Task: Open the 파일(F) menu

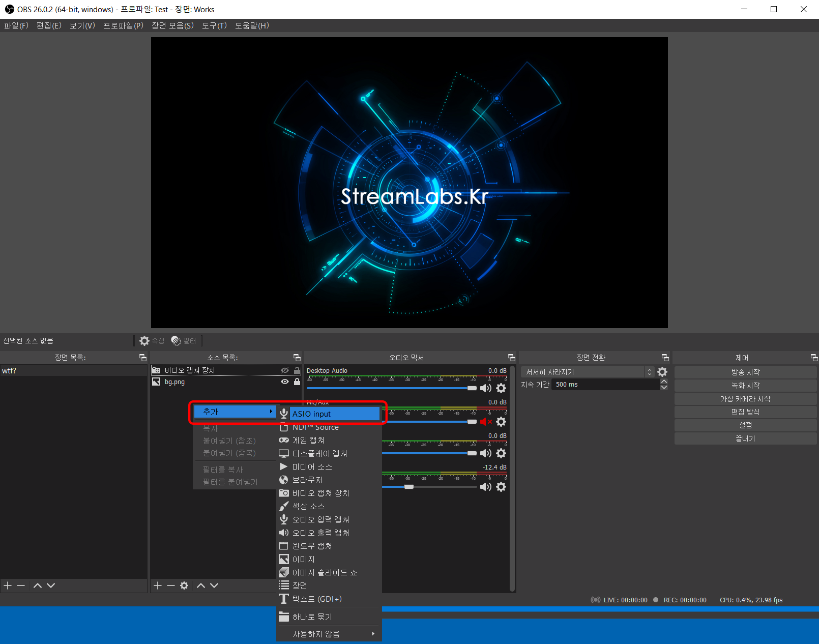Action: point(16,25)
